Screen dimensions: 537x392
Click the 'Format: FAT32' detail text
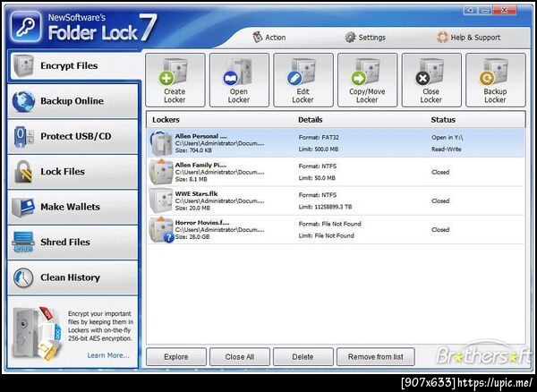click(x=319, y=137)
